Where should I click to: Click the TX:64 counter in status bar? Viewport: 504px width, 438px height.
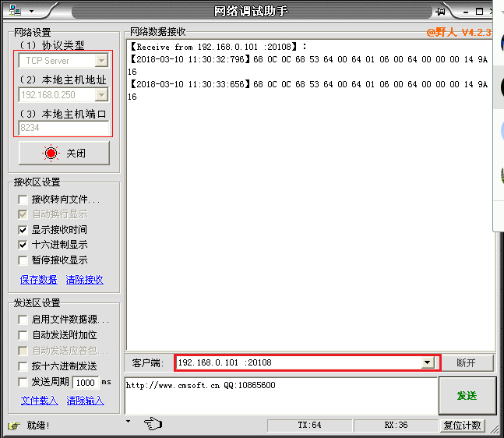309,425
